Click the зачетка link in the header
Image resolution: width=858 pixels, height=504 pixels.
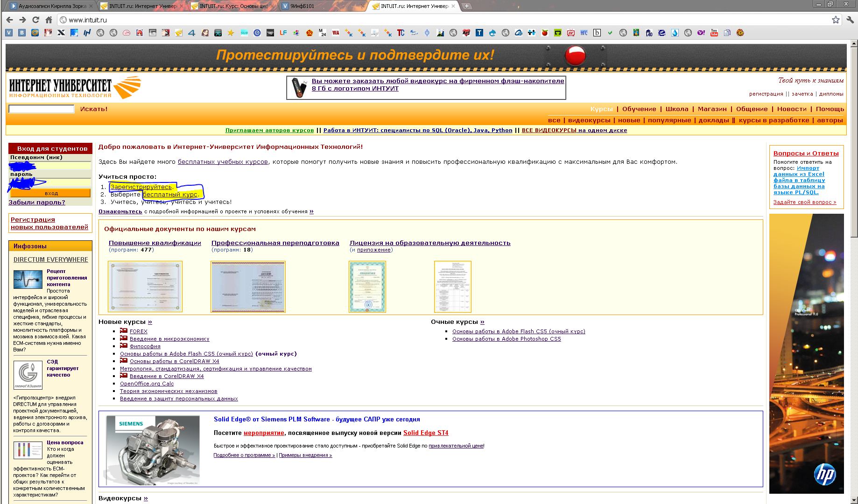click(x=802, y=94)
